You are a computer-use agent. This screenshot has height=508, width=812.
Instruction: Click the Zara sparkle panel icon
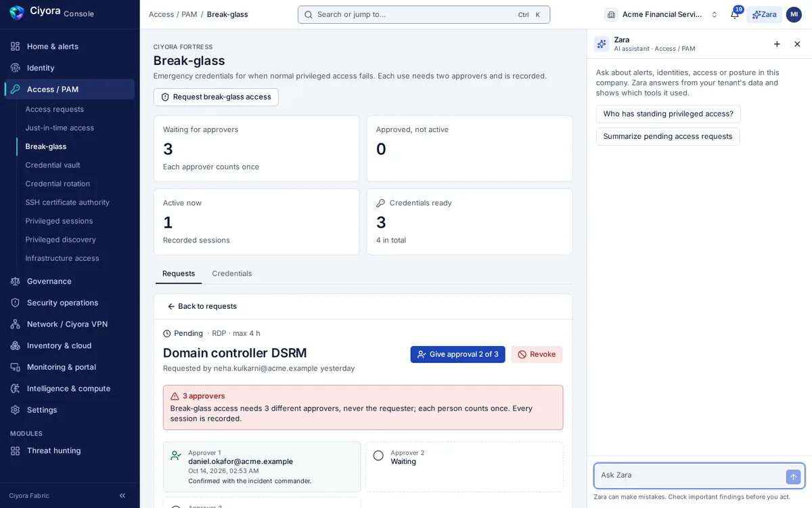(x=602, y=44)
